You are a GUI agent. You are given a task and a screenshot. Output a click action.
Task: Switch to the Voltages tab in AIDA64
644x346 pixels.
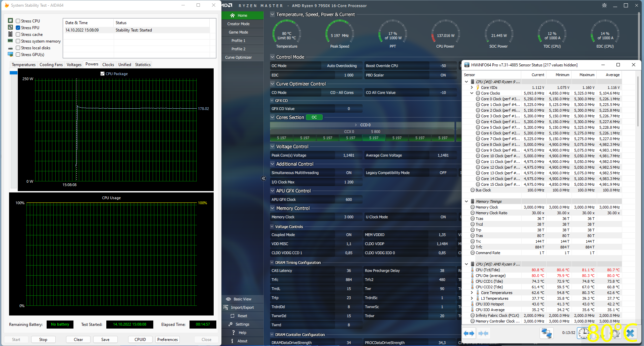[x=74, y=64]
